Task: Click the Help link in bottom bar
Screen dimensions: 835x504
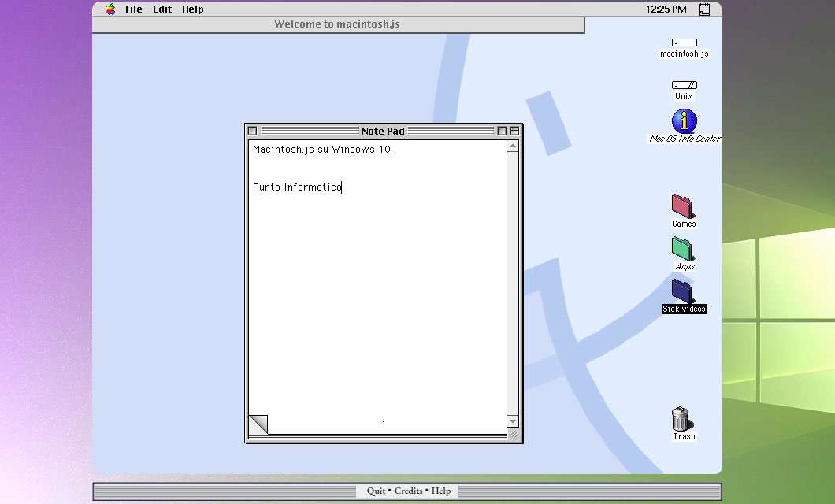Action: [441, 491]
